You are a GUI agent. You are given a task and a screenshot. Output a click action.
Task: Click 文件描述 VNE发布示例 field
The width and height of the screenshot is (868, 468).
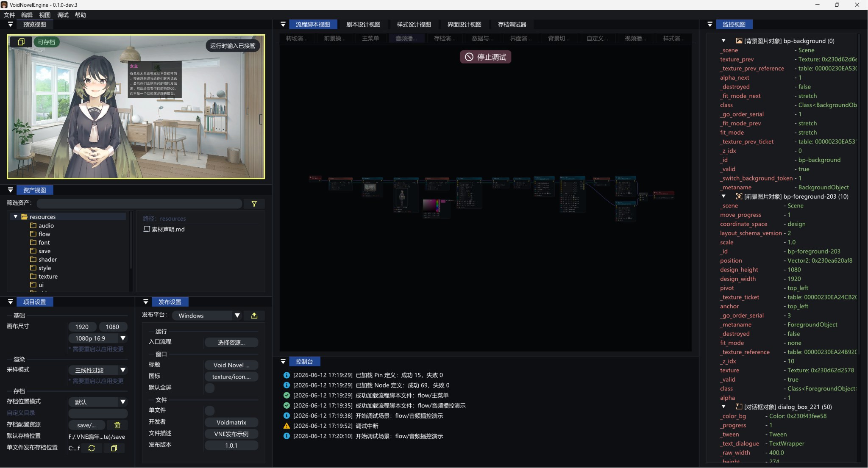coord(231,434)
